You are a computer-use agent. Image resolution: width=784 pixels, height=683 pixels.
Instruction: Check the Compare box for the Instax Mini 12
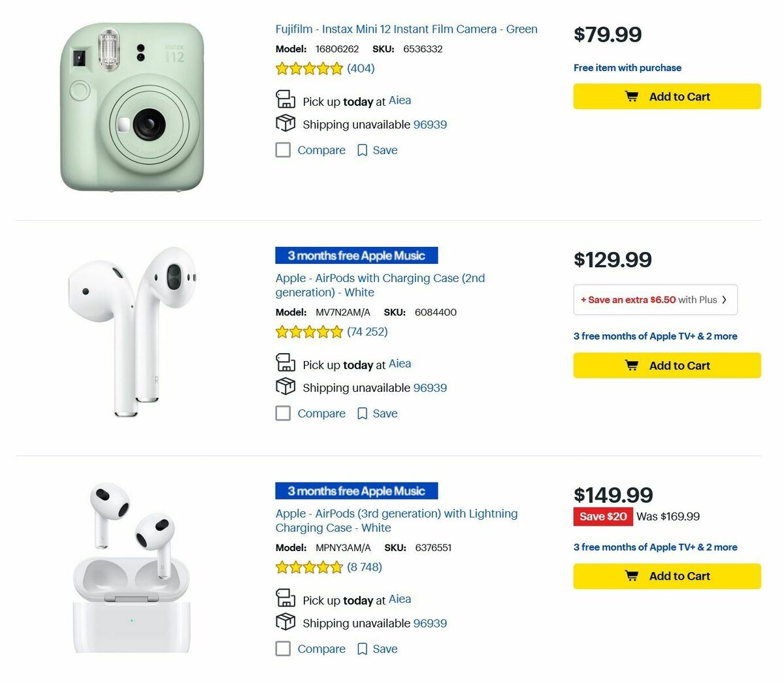pos(283,150)
